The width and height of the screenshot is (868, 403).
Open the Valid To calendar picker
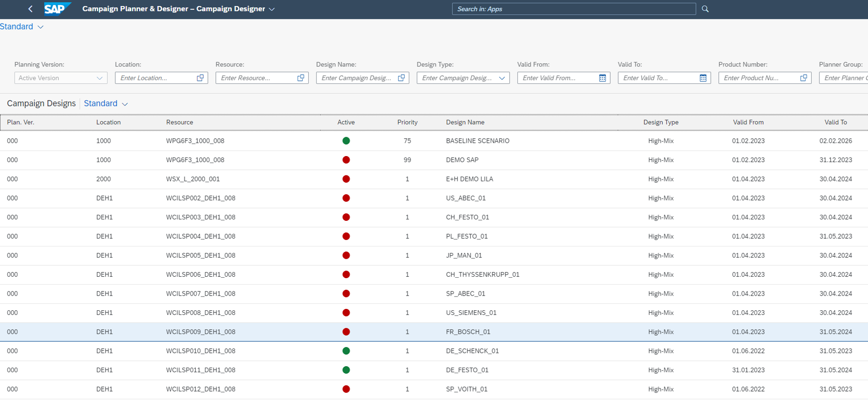[x=703, y=78]
